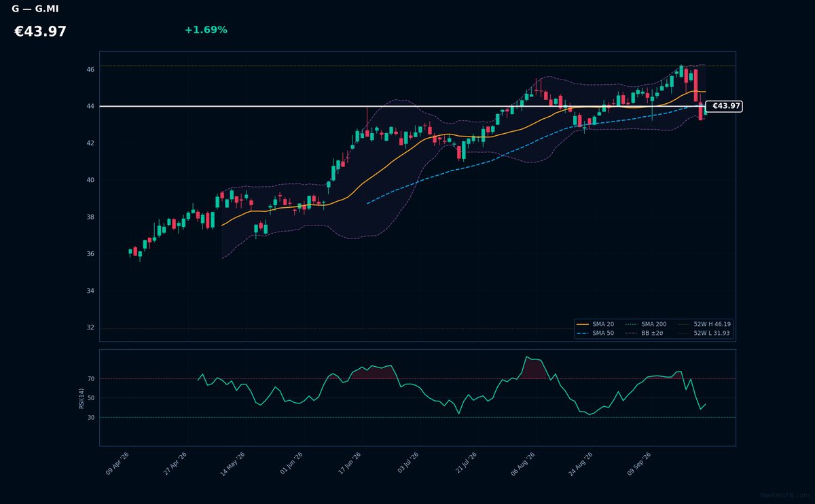Click the 36 price axis label
The image size is (815, 504).
click(x=90, y=254)
